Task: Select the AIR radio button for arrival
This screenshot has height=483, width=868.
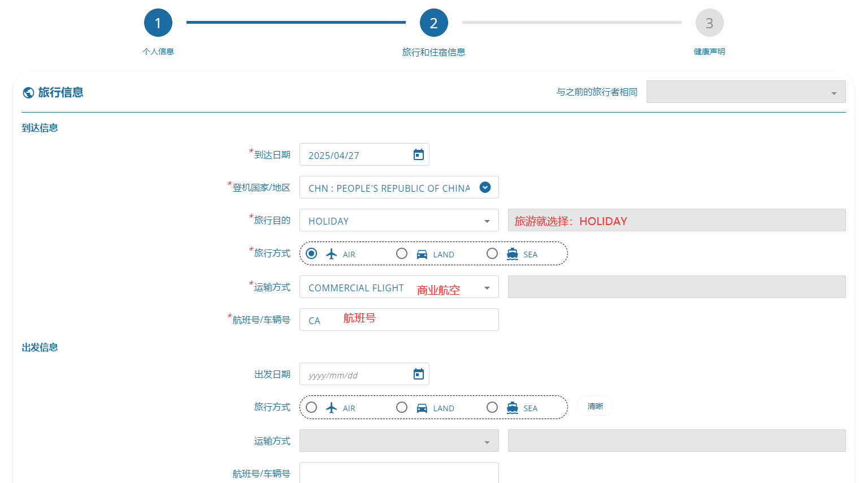Action: click(311, 253)
